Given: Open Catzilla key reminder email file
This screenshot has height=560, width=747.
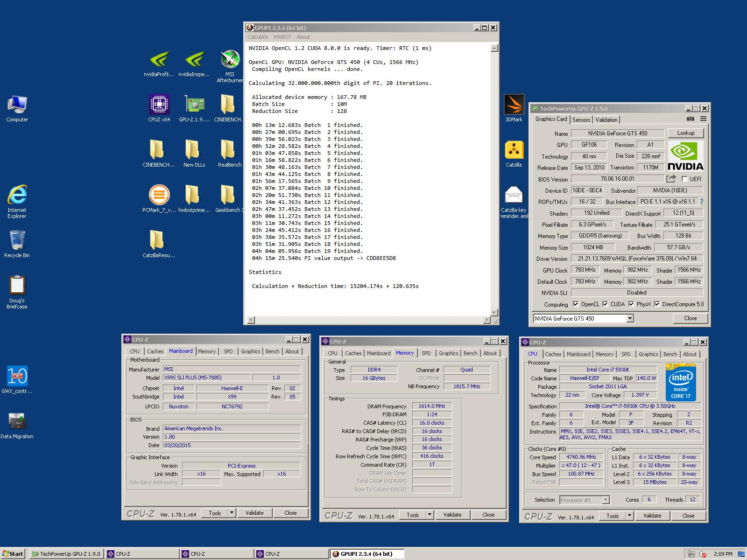Looking at the screenshot, I should click(x=514, y=202).
